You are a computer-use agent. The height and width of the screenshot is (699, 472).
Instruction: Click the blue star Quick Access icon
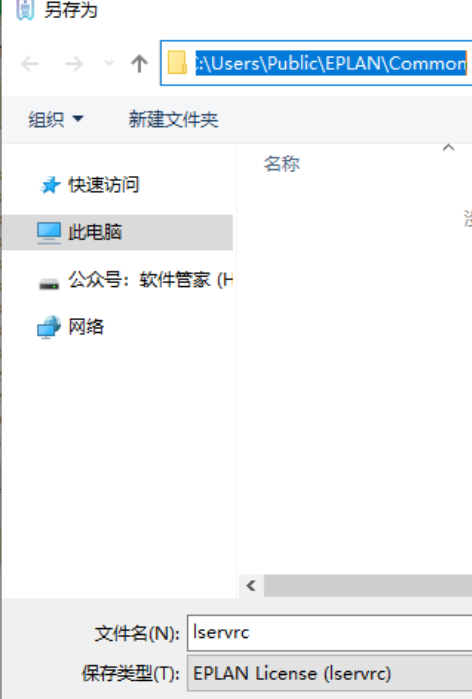tap(50, 185)
